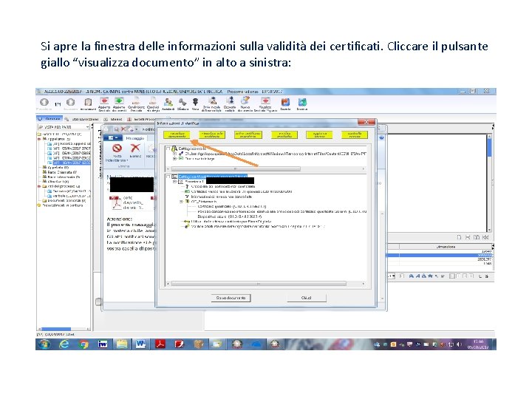Click the yellow 'visualizza documento' button

pos(177,134)
